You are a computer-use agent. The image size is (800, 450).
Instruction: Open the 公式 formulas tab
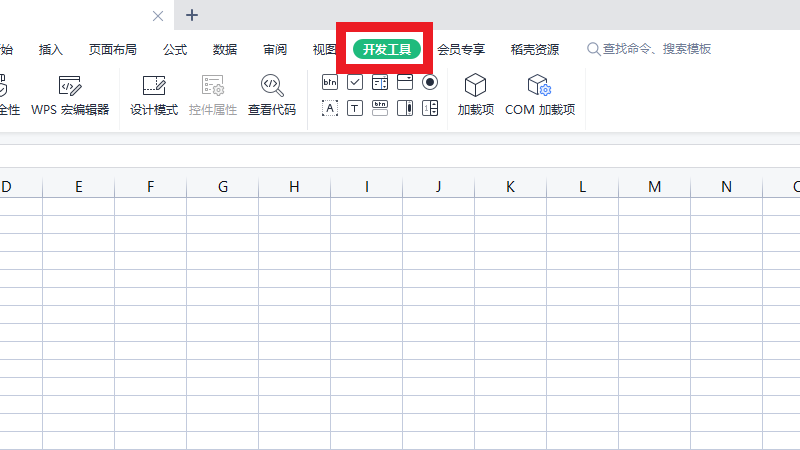click(x=175, y=49)
